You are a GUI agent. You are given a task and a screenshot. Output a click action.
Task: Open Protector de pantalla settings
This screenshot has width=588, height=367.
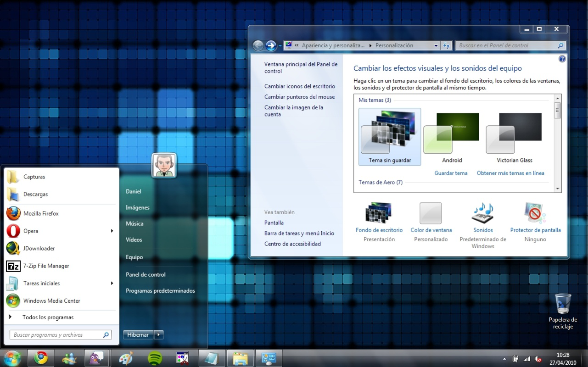pyautogui.click(x=535, y=213)
